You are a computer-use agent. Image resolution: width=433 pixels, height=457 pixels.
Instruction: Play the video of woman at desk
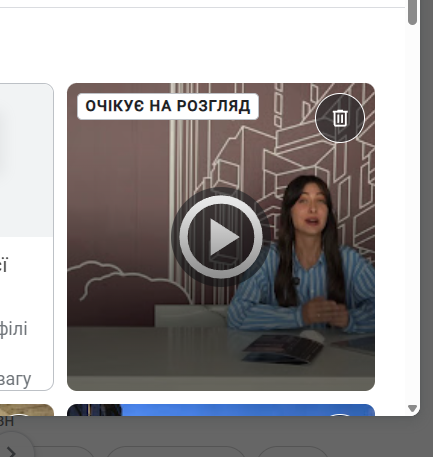coord(221,237)
